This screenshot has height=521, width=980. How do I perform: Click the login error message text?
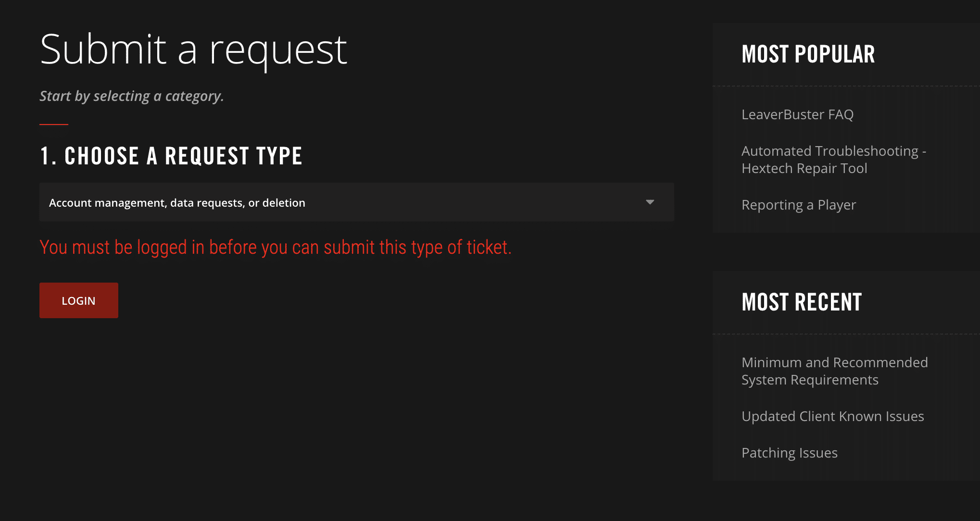(276, 247)
